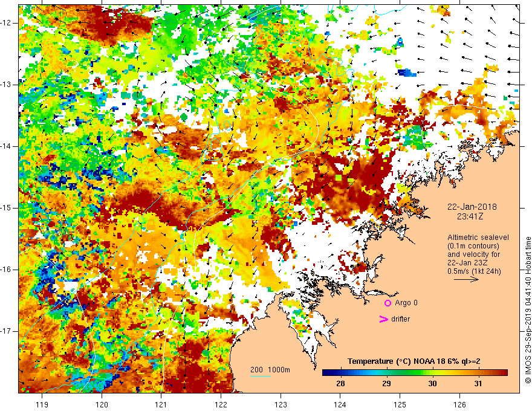Click longitude axis label 121
This screenshot has width=532, height=411.
161,405
